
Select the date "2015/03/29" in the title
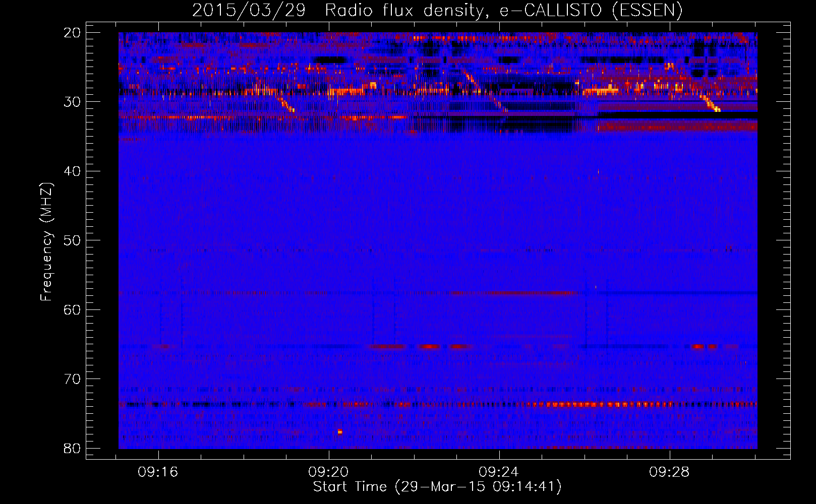(249, 11)
